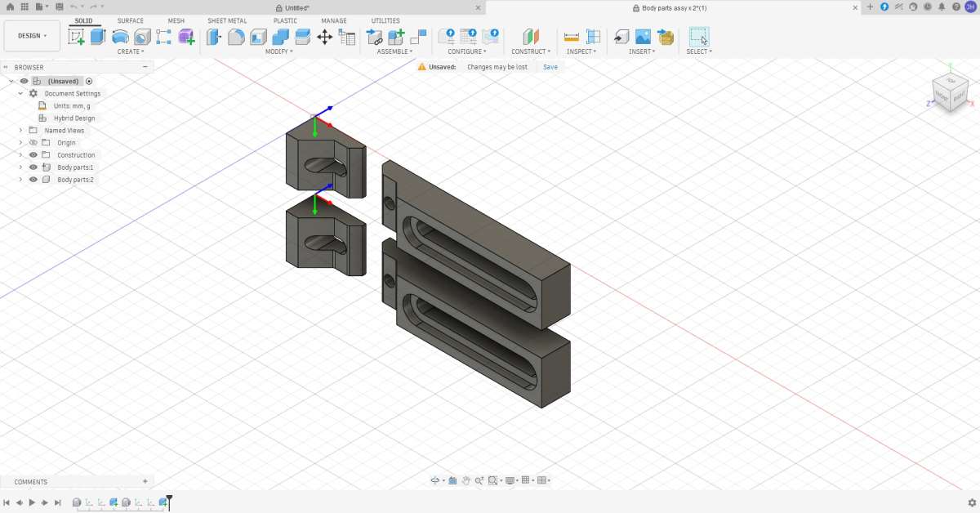Screen dimensions: 980x513
Task: Open the INSPECT dropdown menu
Action: (581, 51)
